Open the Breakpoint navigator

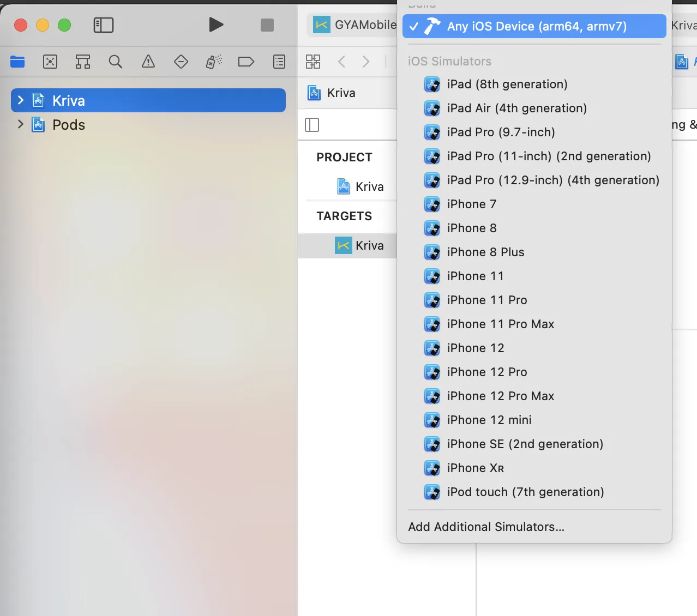pos(247,62)
